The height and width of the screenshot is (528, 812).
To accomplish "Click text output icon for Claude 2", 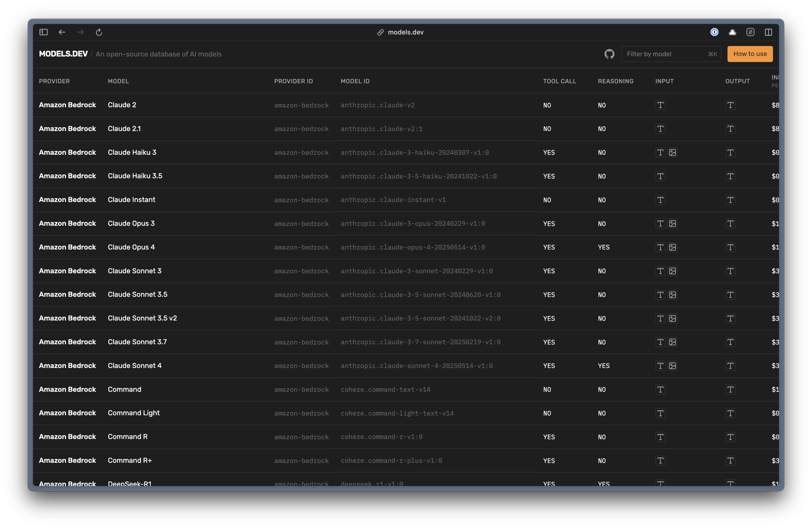I will [x=730, y=105].
